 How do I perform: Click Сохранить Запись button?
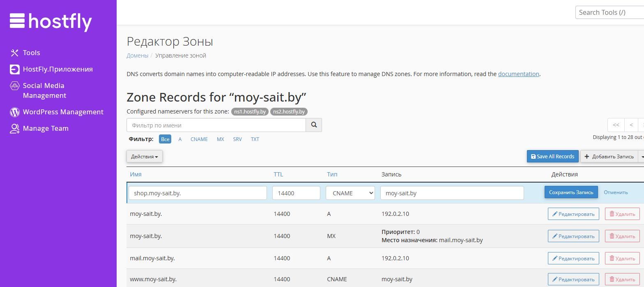(571, 192)
